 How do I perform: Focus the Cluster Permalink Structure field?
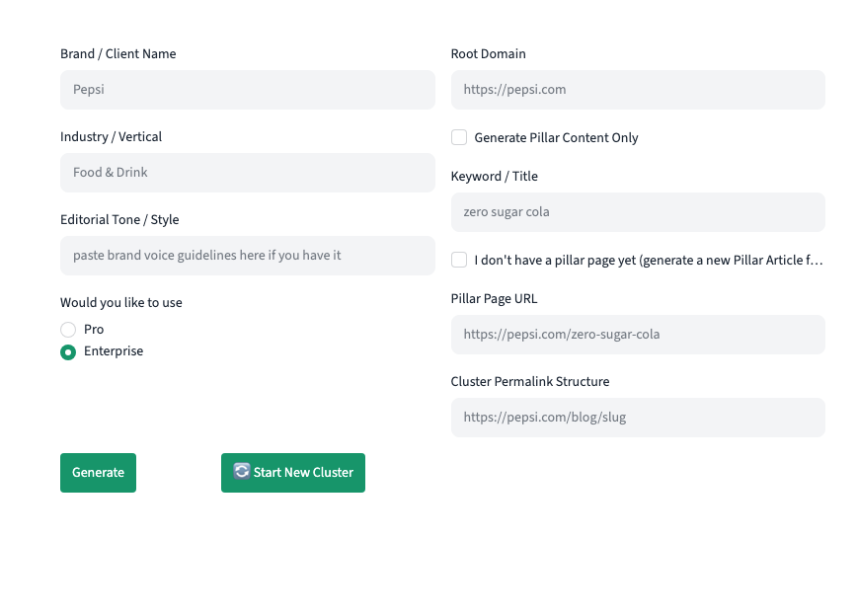[x=638, y=418]
